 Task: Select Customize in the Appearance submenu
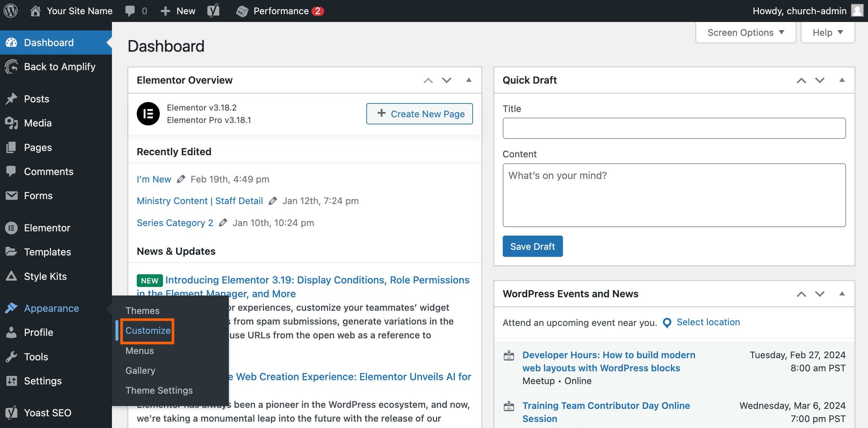148,331
